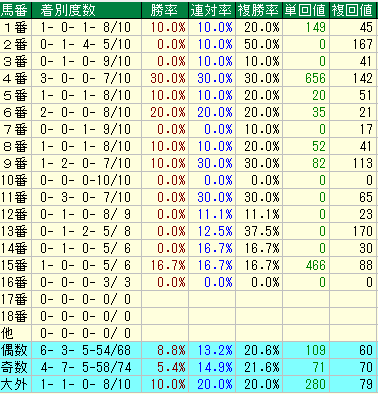
Task: Click the 連対率 column header
Action: [x=211, y=10]
